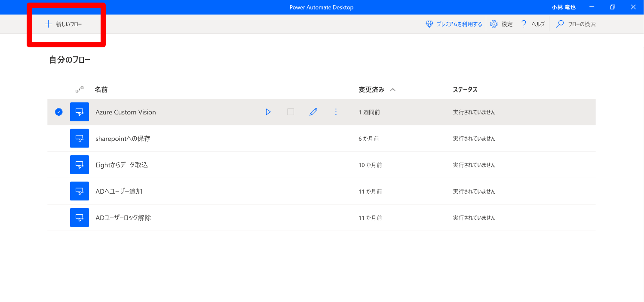Restore down the Power Automate Desktop window
Viewport: 644px width, 302px height.
click(x=613, y=7)
